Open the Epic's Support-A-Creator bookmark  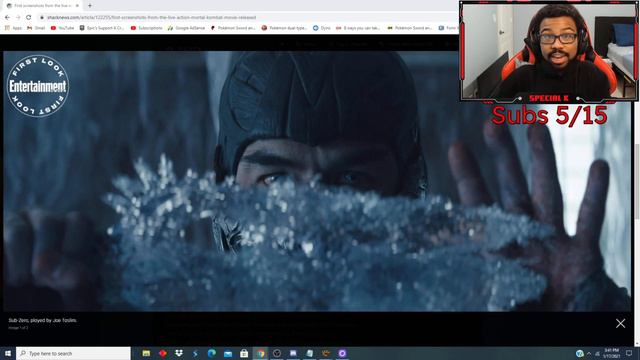101,28
